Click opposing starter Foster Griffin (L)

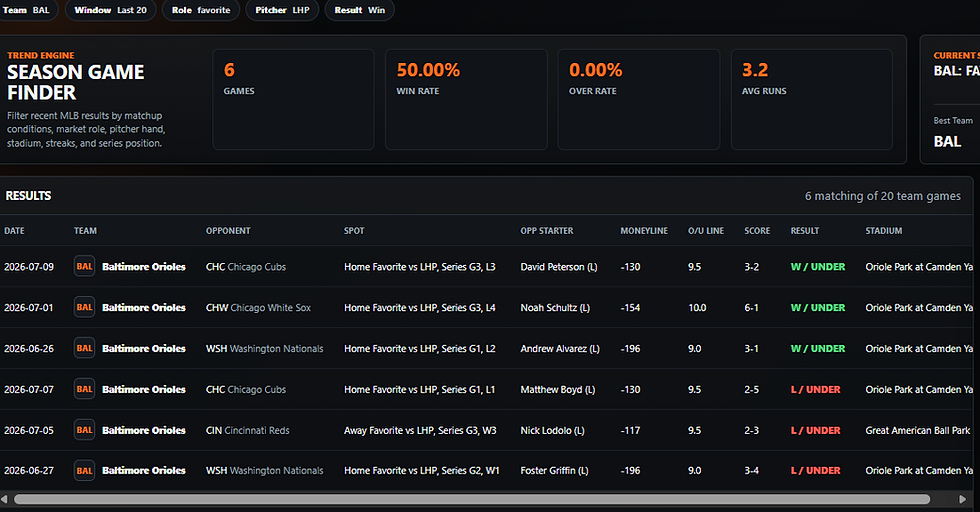[554, 471]
